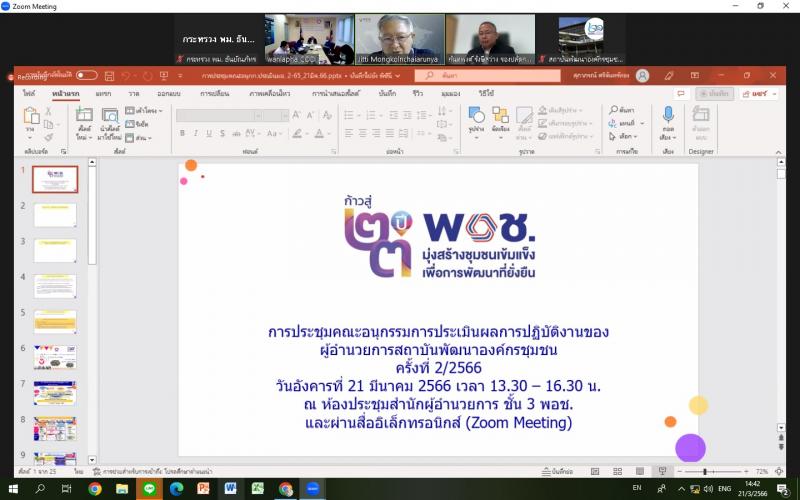The height and width of the screenshot is (500, 800).
Task: Click the Increase Font Size icon
Action: point(296,116)
